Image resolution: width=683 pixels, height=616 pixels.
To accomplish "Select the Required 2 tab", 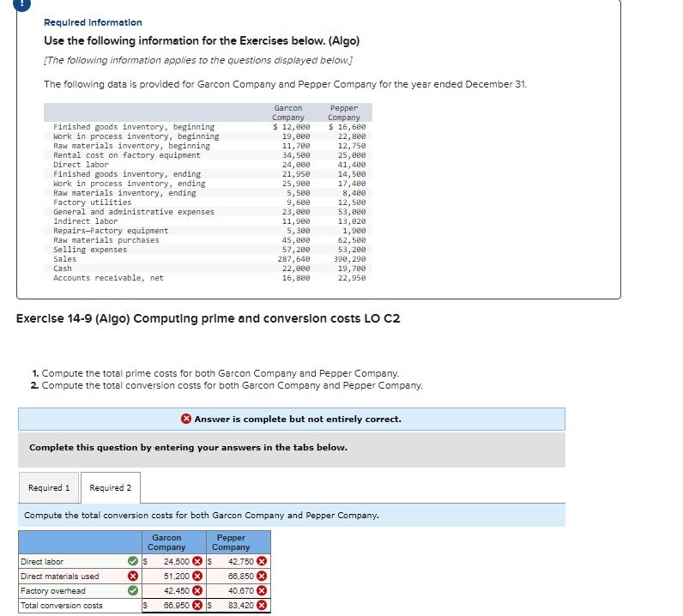I will (x=111, y=487).
